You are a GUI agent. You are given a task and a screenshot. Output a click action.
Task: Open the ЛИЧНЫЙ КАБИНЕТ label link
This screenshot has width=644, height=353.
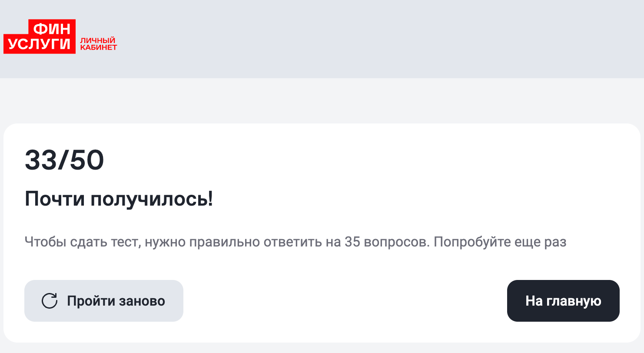click(99, 44)
